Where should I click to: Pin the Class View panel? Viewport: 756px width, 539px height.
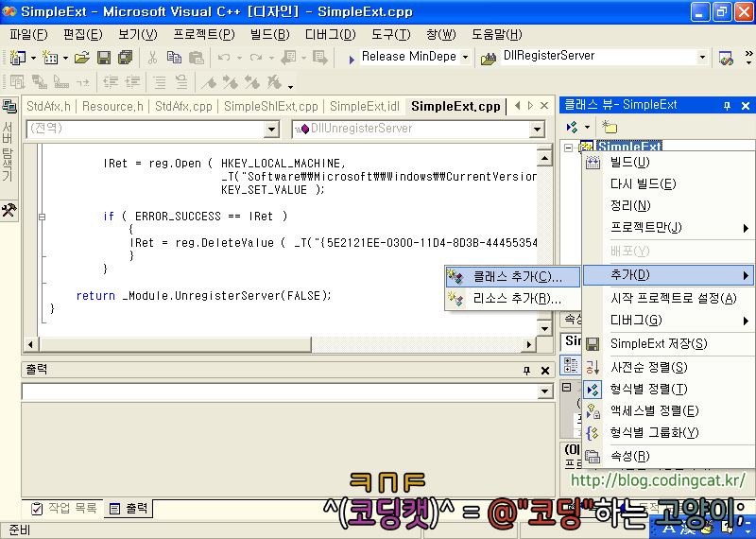728,106
